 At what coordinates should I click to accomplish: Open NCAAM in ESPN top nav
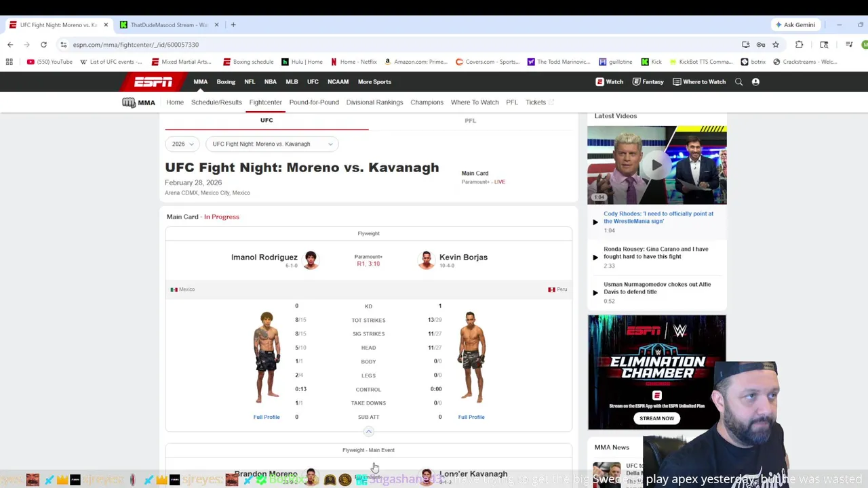click(x=338, y=82)
